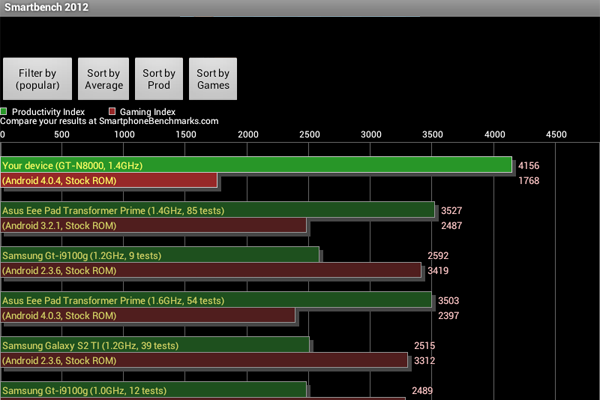Select the 'Your device (GT-N8000, 1.4GHz)' productivity bar
Image resolution: width=600 pixels, height=400 pixels.
(x=256, y=165)
